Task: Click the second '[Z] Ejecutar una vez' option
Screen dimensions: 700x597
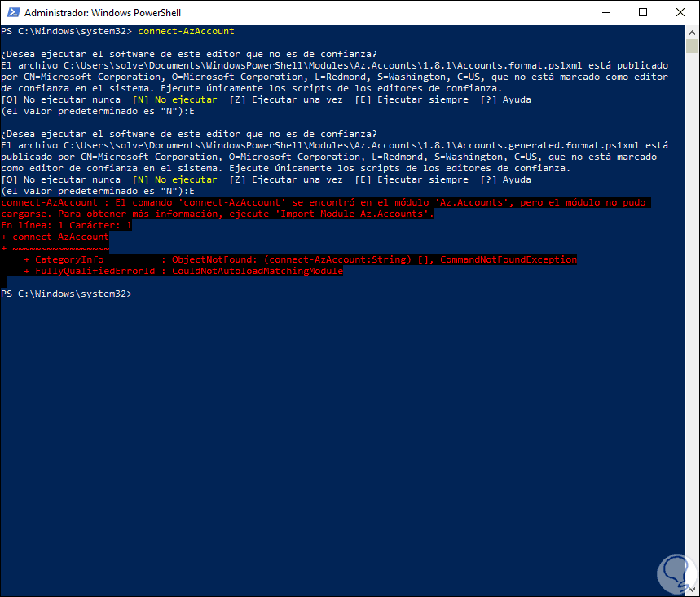Action: [286, 180]
